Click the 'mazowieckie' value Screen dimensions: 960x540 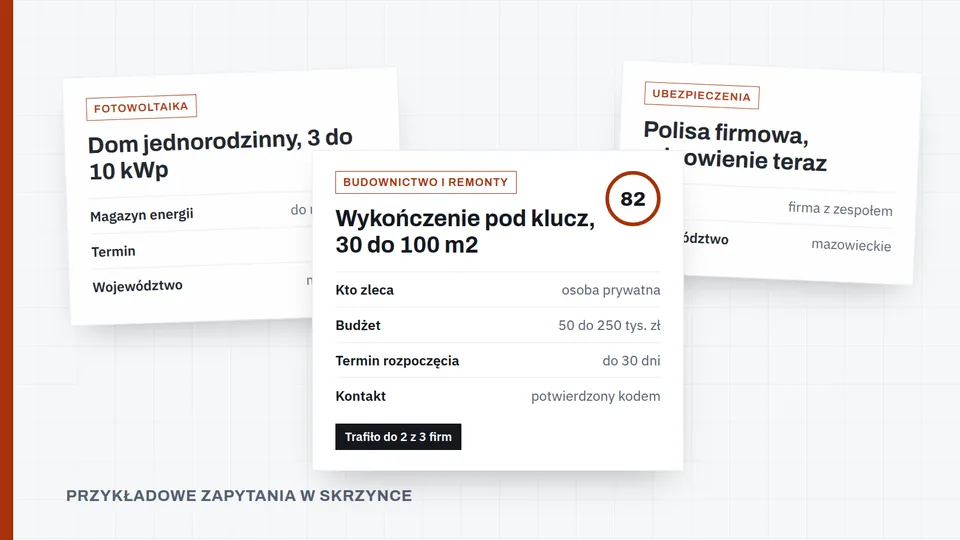851,245
